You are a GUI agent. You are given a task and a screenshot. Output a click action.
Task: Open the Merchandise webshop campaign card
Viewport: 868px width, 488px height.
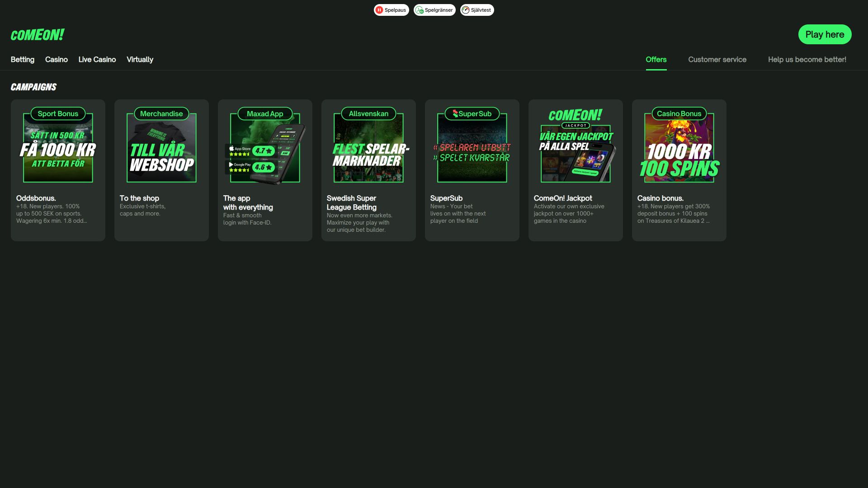[x=161, y=170]
